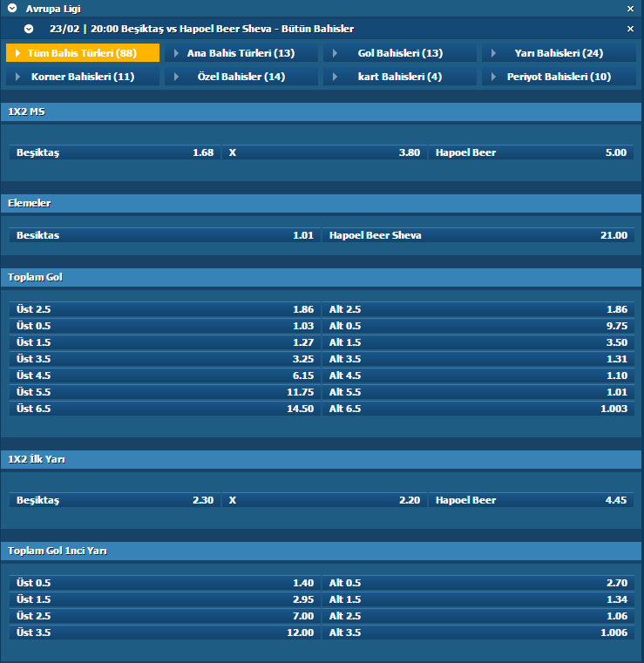Choose Alt 5.5 at 1.01

tap(478, 391)
